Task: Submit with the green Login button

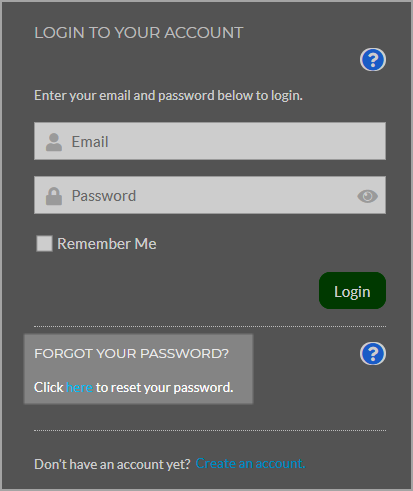Action: click(x=352, y=291)
